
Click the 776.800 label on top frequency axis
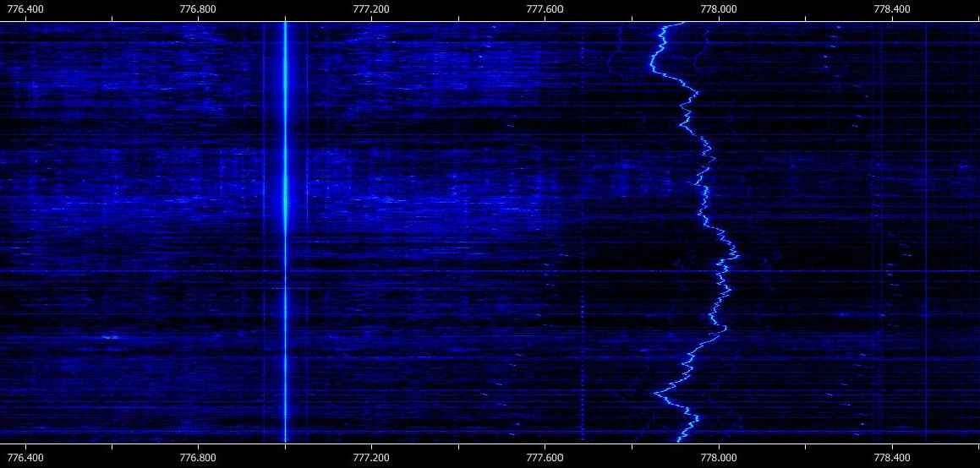point(198,8)
